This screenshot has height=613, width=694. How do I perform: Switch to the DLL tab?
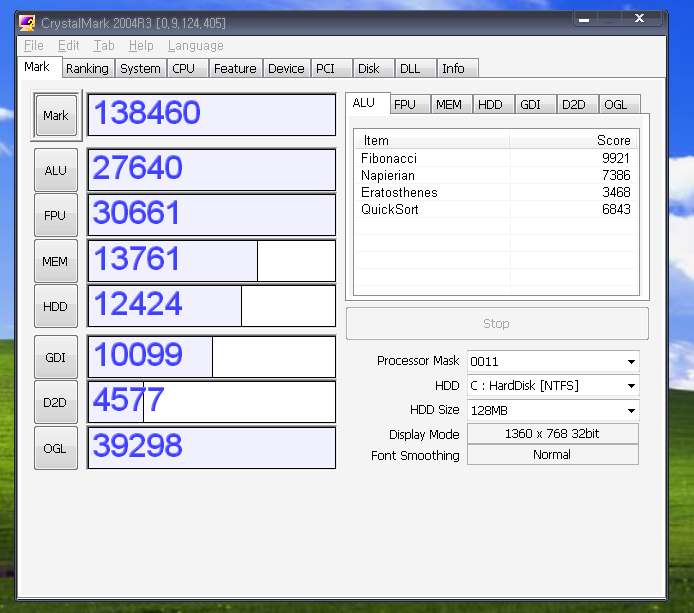415,69
